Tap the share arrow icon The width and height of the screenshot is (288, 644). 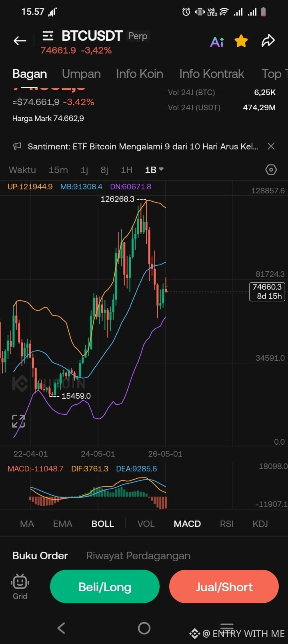(x=268, y=40)
